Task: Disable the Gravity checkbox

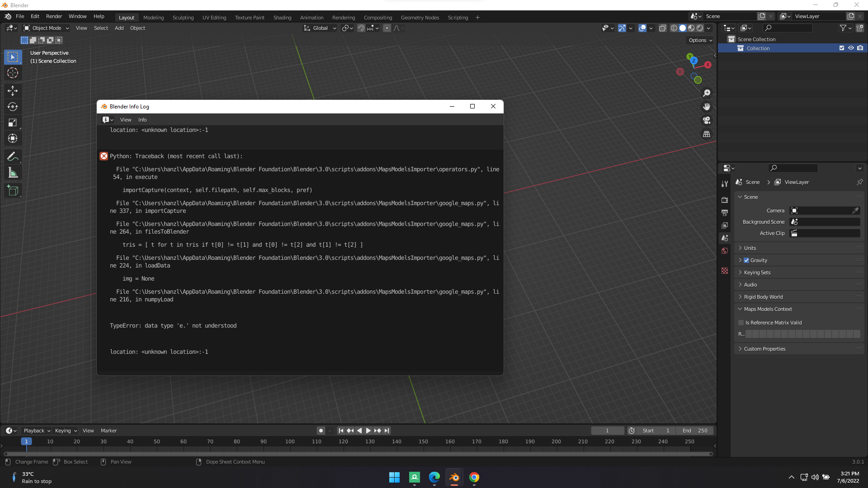Action: (747, 260)
